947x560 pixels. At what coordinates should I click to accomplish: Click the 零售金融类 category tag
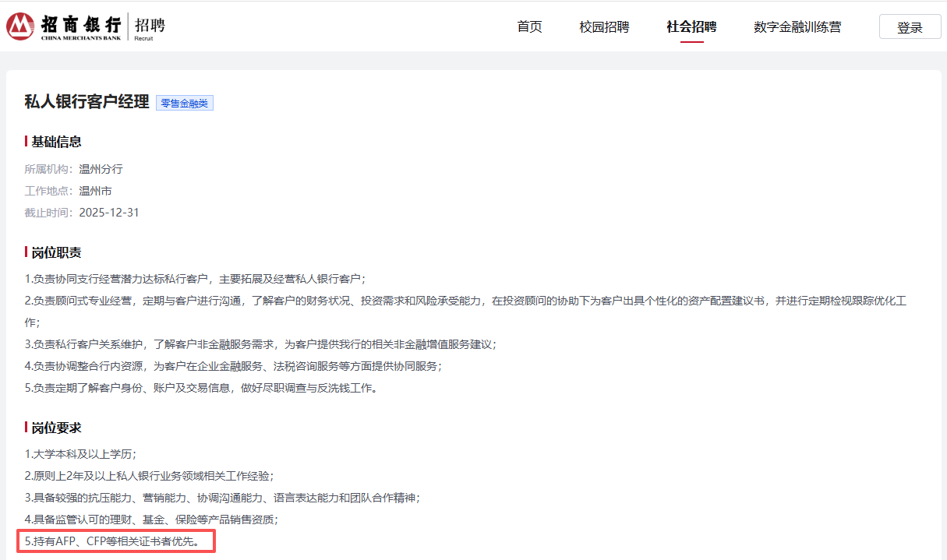coord(185,103)
